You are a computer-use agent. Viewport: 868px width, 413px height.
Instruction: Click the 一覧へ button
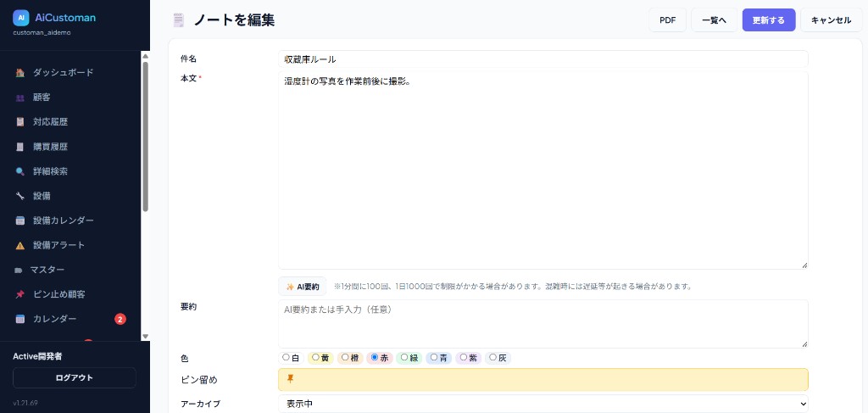(714, 20)
